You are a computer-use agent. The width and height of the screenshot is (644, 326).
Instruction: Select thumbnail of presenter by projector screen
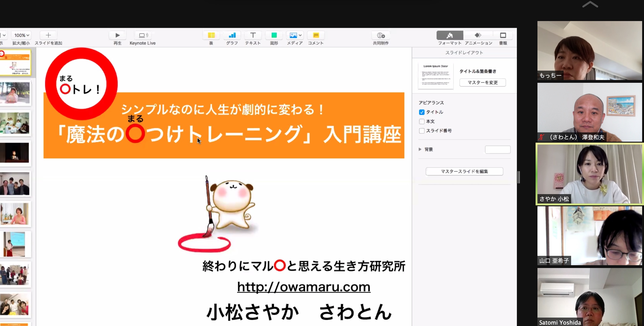pyautogui.click(x=15, y=244)
